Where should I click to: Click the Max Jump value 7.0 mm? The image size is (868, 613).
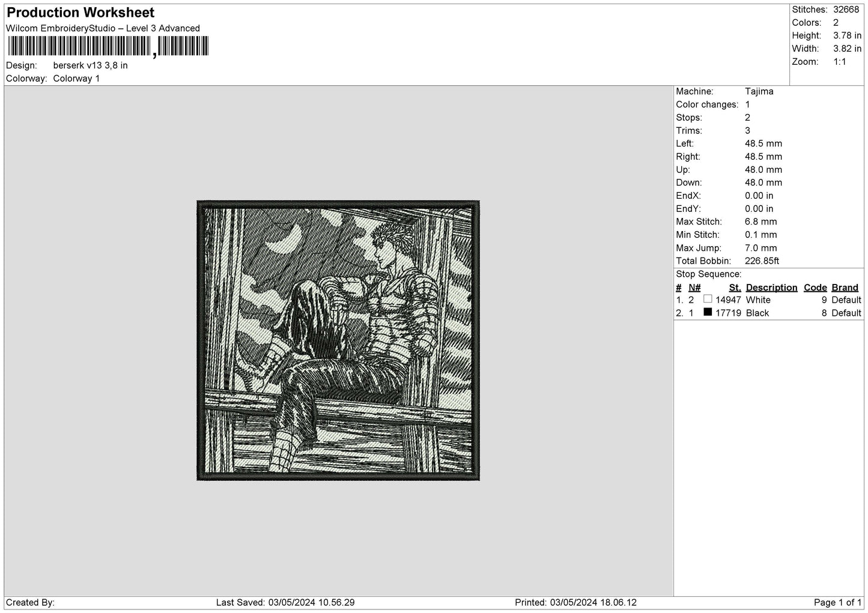pos(761,248)
